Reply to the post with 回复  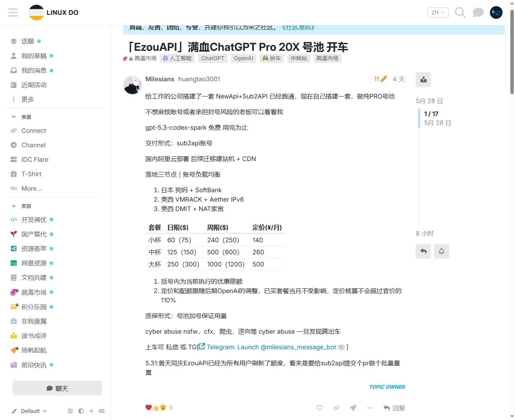tap(394, 408)
